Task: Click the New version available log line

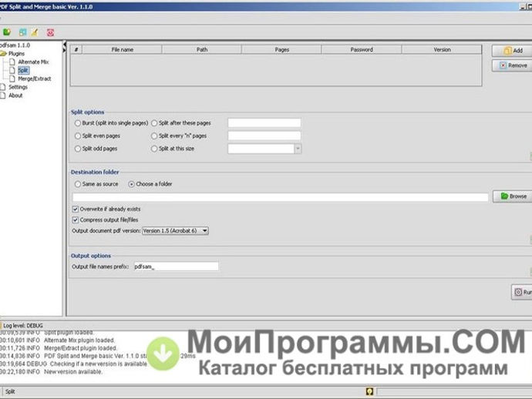Action: click(51, 372)
